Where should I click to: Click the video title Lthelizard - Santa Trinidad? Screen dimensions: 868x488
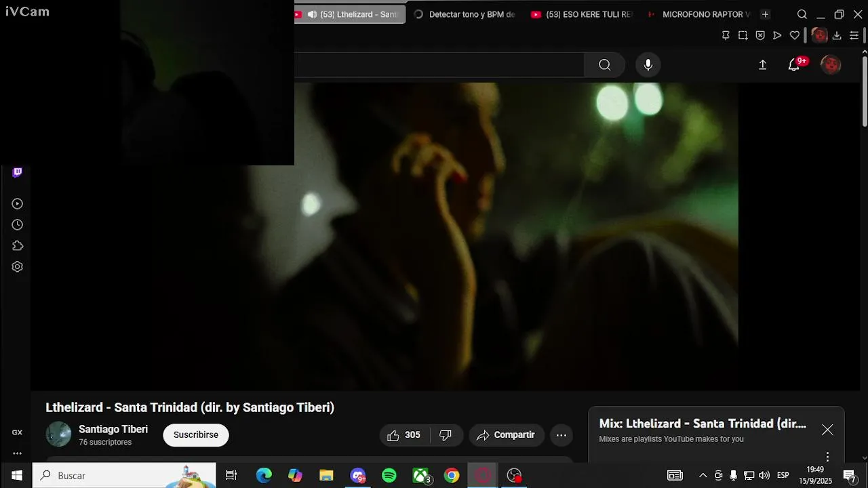190,407
